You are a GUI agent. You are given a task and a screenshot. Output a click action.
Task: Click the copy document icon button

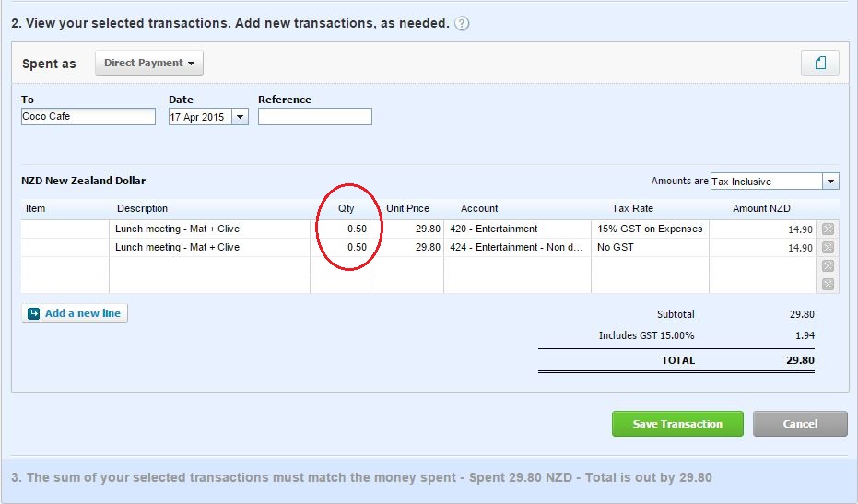[x=819, y=63]
